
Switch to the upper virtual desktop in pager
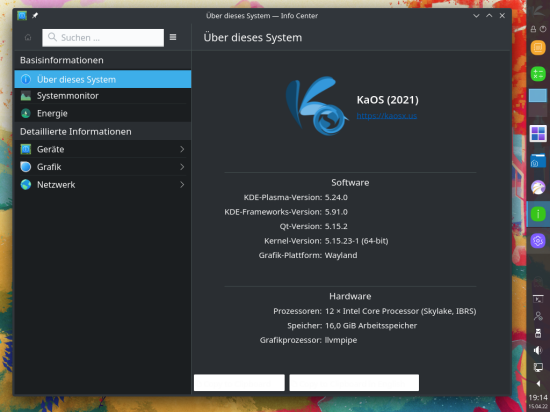(538, 95)
